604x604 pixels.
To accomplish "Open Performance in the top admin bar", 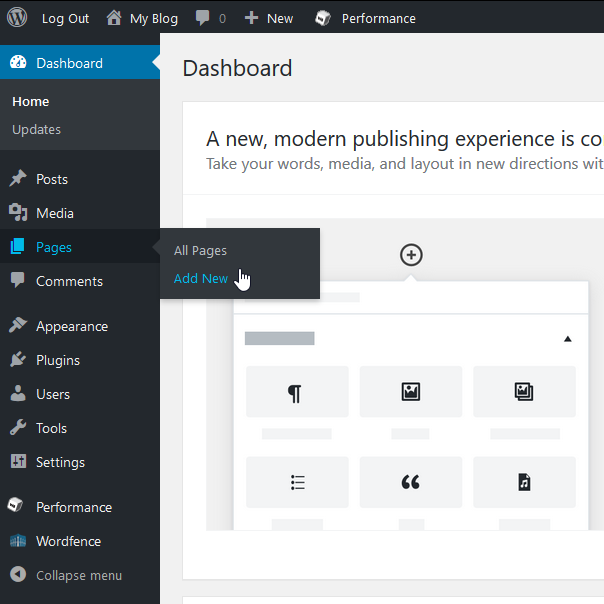I will [365, 18].
